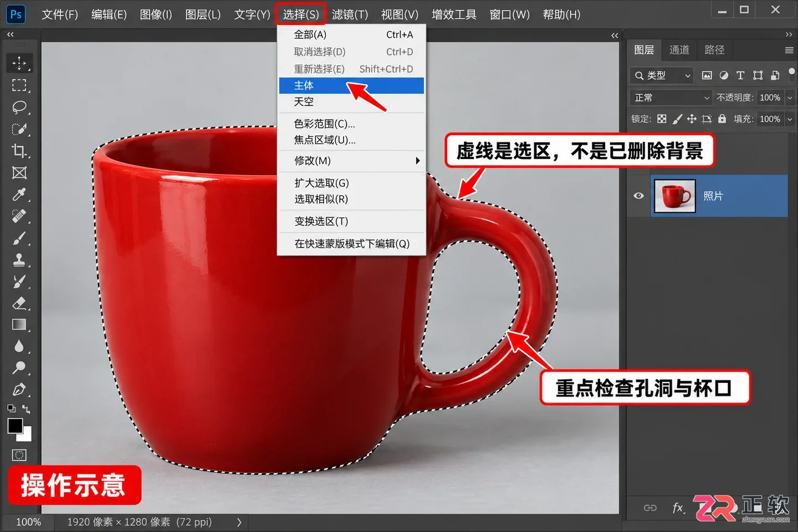
Task: Select the Dodge tool
Action: point(19,368)
